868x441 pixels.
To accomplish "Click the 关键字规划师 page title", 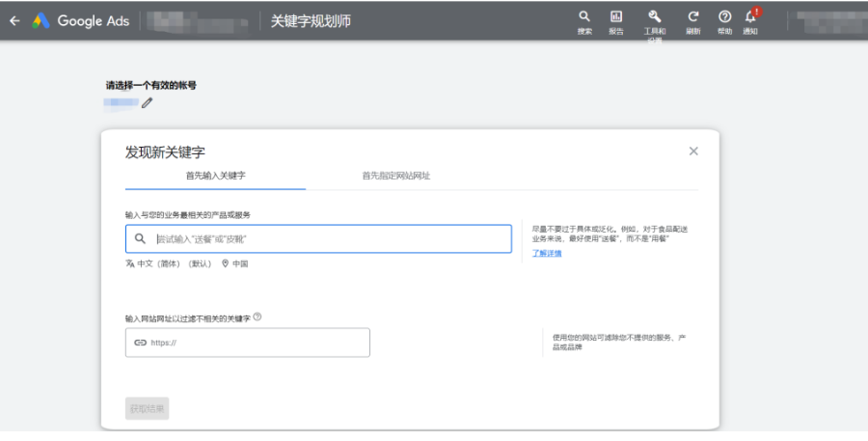I will 309,20.
